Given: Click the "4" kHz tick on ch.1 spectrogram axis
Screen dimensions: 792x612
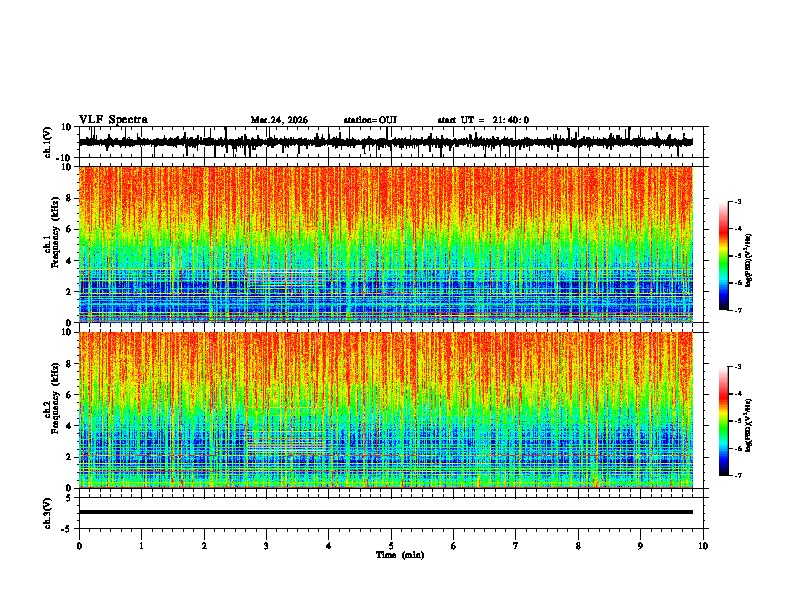Looking at the screenshot, I should point(70,261).
